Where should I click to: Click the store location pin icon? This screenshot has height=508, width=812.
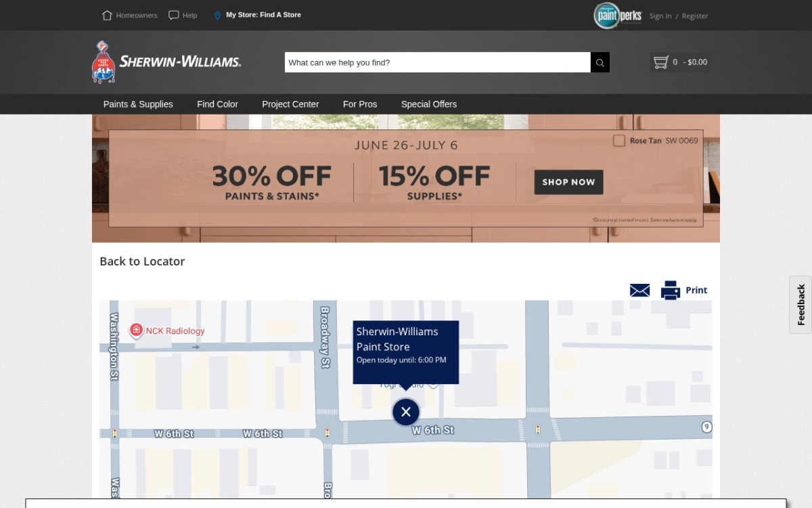click(x=217, y=15)
